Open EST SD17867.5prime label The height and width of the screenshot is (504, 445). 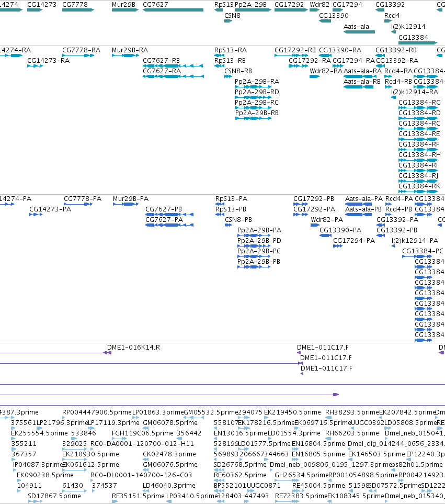pos(54,496)
